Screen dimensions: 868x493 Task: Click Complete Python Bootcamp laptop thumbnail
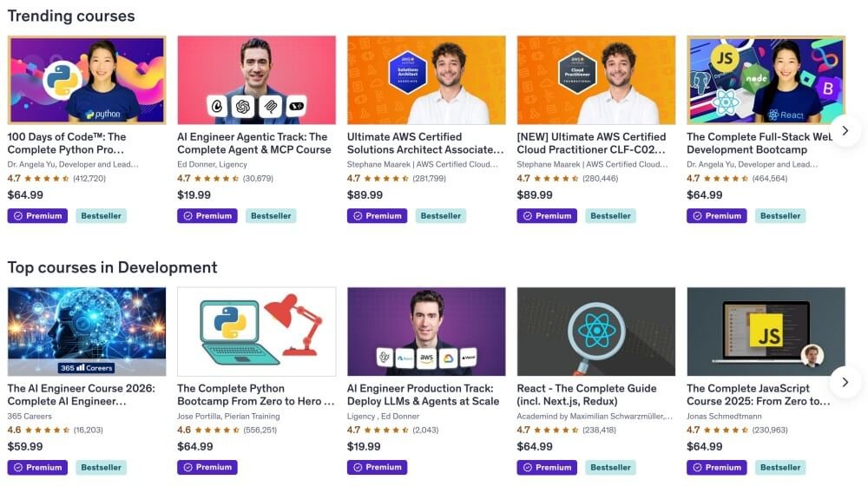pos(256,332)
